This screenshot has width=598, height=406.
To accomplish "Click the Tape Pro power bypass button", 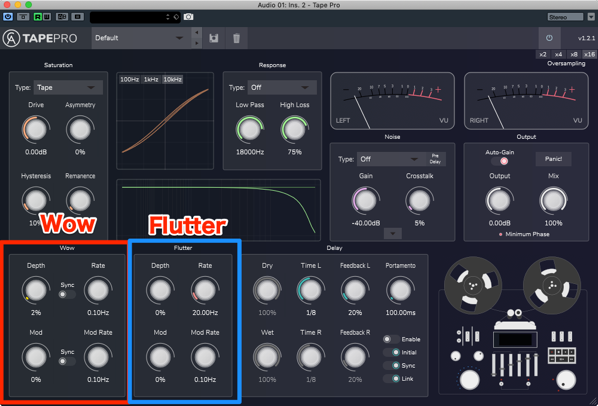I will 549,38.
